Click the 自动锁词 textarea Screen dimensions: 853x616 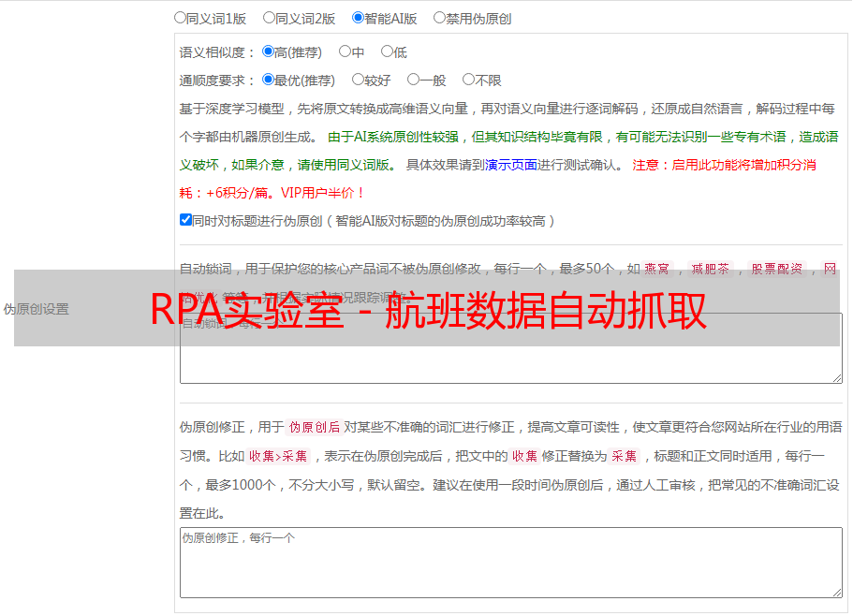pos(511,348)
